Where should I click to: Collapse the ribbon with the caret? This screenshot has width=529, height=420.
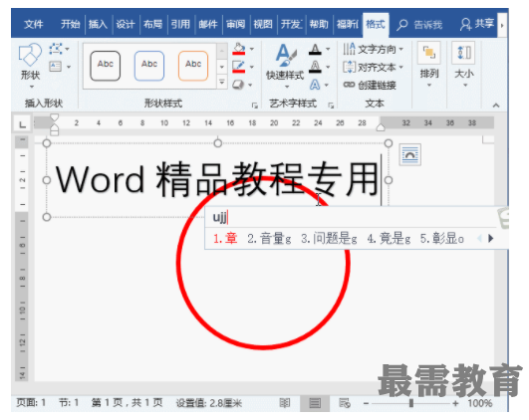point(496,105)
